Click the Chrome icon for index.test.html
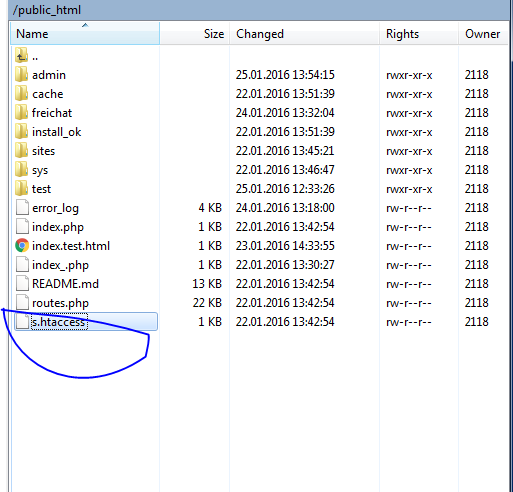The height and width of the screenshot is (492, 513). tap(22, 246)
